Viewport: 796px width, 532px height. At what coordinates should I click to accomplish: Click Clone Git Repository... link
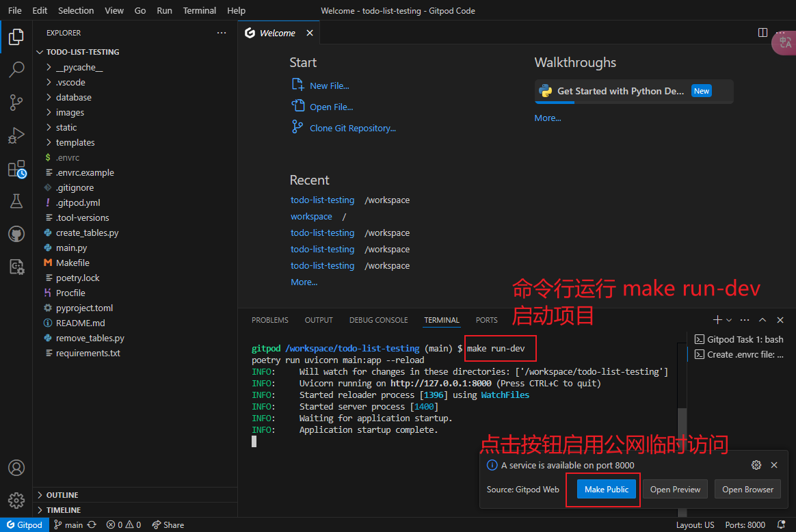[353, 129]
